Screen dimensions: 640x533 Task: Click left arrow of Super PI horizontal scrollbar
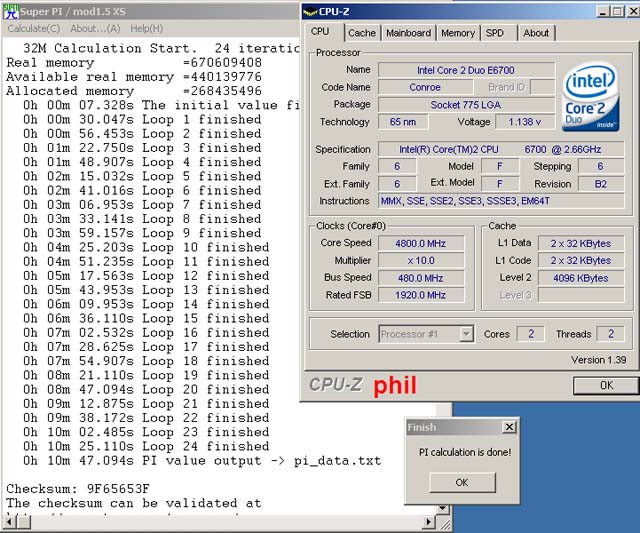(x=10, y=522)
